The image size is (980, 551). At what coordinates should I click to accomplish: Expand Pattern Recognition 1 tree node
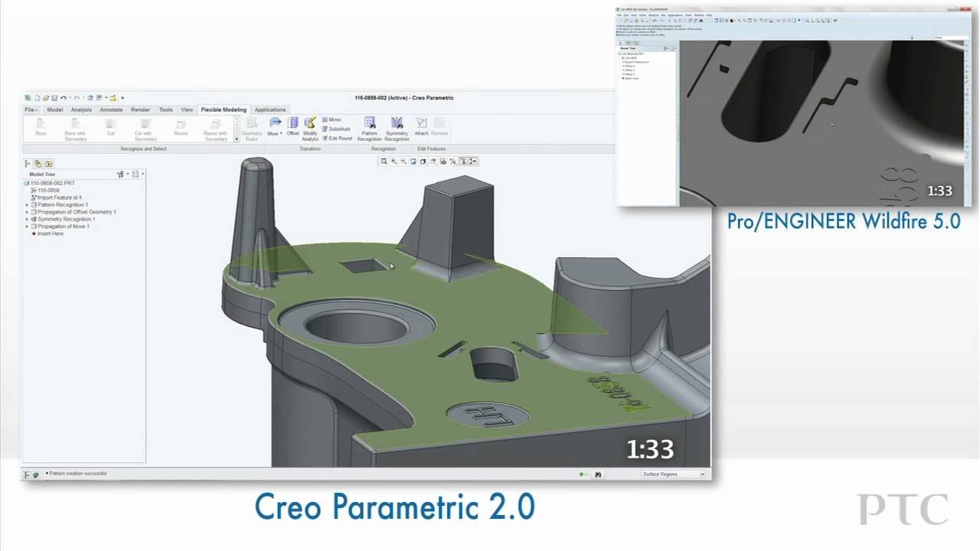click(27, 205)
